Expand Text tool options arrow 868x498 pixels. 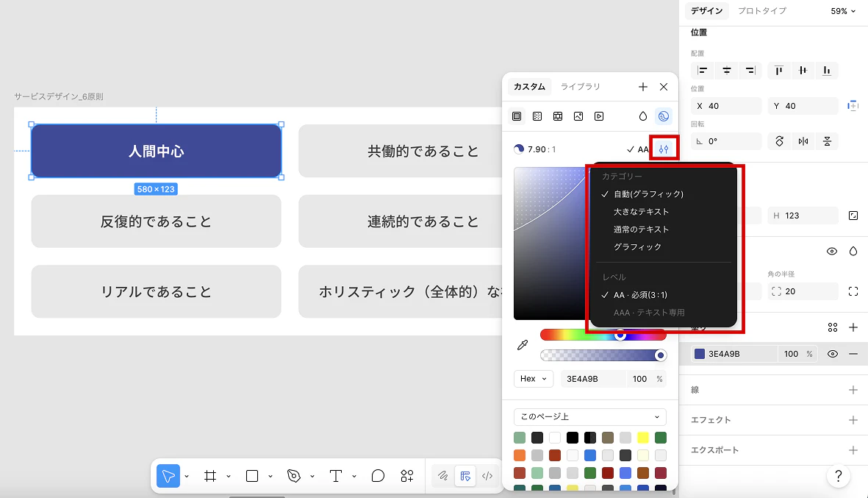pos(354,477)
